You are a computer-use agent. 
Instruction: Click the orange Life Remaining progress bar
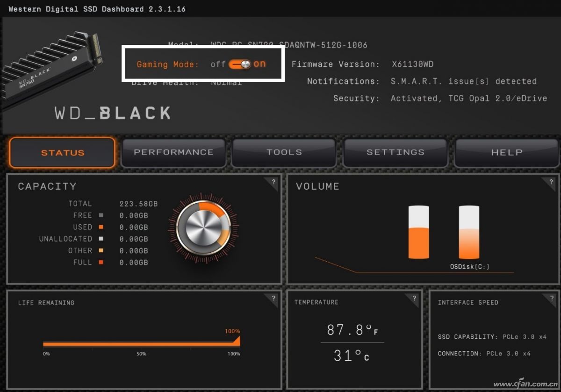click(141, 344)
